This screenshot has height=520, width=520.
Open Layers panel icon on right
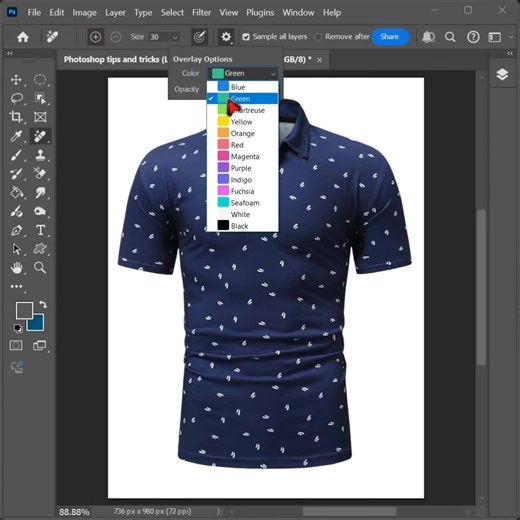(502, 74)
